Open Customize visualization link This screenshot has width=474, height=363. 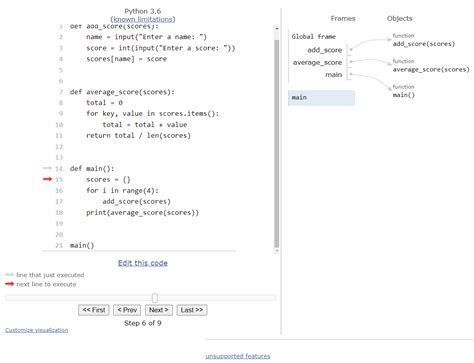(x=37, y=330)
